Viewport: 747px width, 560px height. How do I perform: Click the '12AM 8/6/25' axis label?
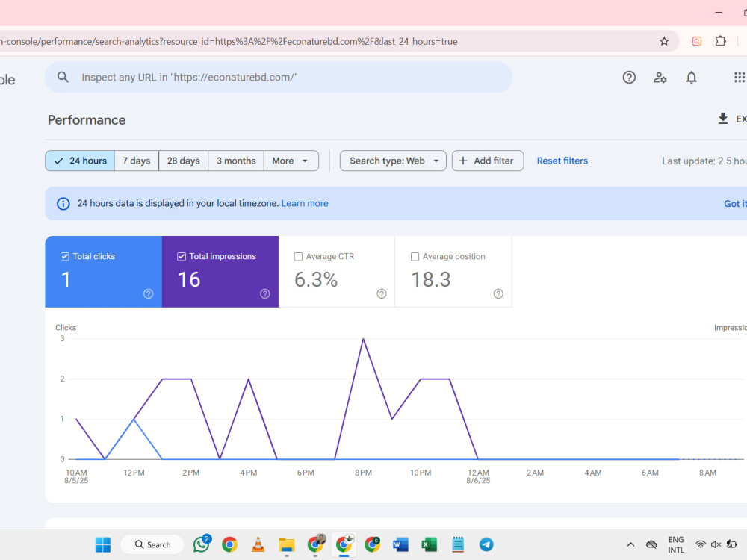pyautogui.click(x=478, y=476)
